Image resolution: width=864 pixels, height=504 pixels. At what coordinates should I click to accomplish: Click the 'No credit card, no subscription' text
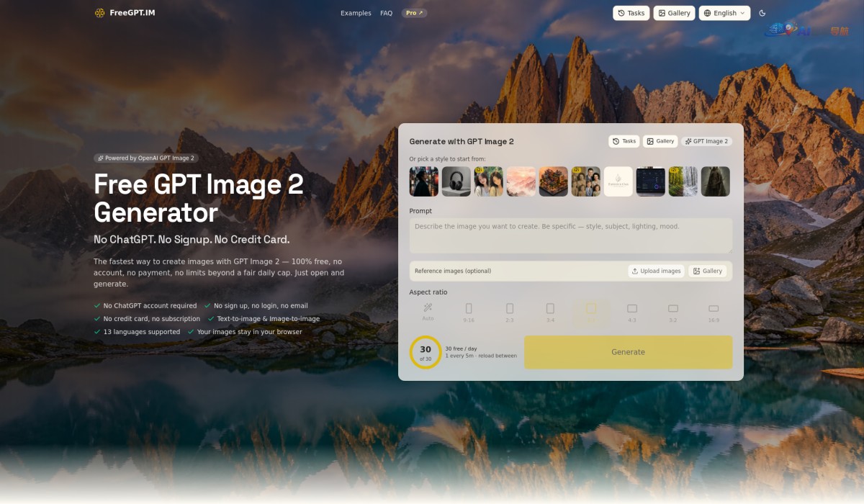click(152, 319)
